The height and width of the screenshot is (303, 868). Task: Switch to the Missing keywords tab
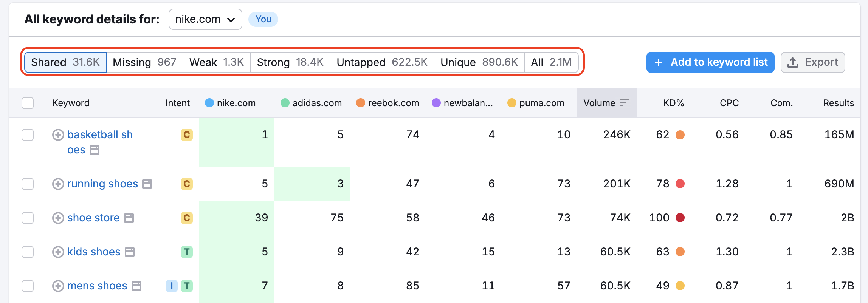tap(144, 62)
